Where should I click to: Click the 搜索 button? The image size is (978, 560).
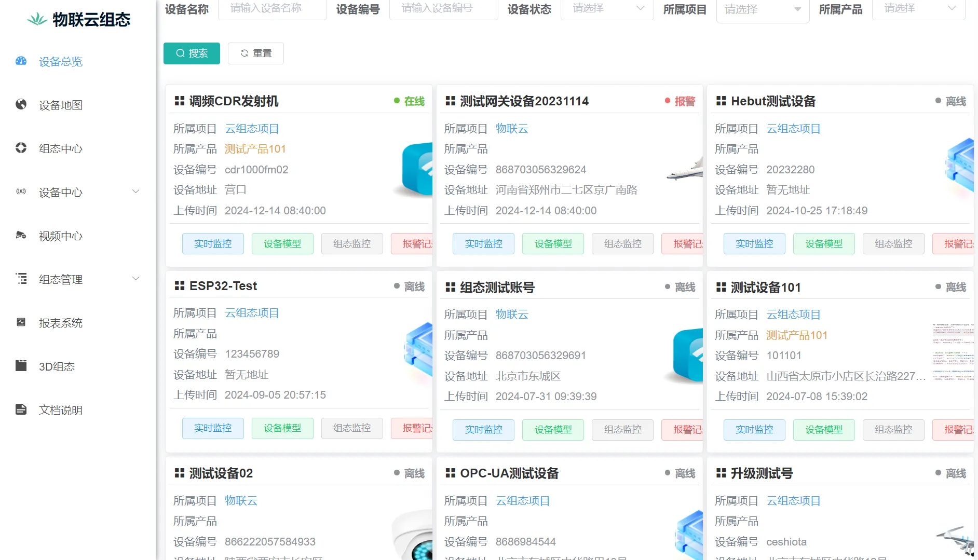pyautogui.click(x=192, y=53)
